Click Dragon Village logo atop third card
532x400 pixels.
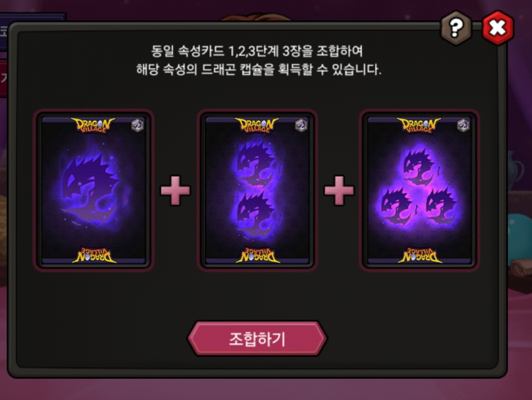coord(419,125)
